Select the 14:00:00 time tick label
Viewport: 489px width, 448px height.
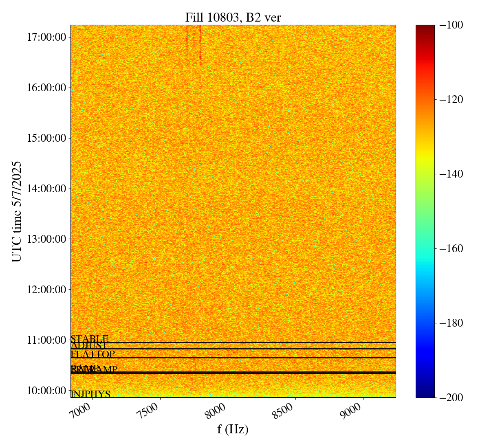[46, 189]
